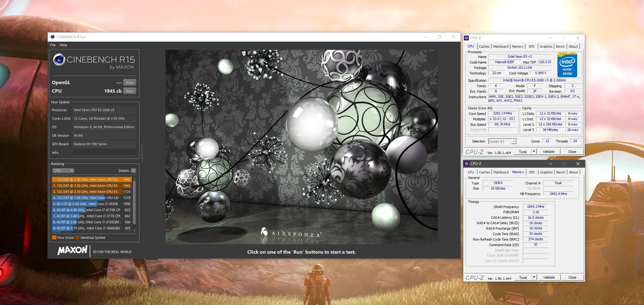Click Tools button in top CPU-Z window
The image size is (644, 305).
(523, 152)
